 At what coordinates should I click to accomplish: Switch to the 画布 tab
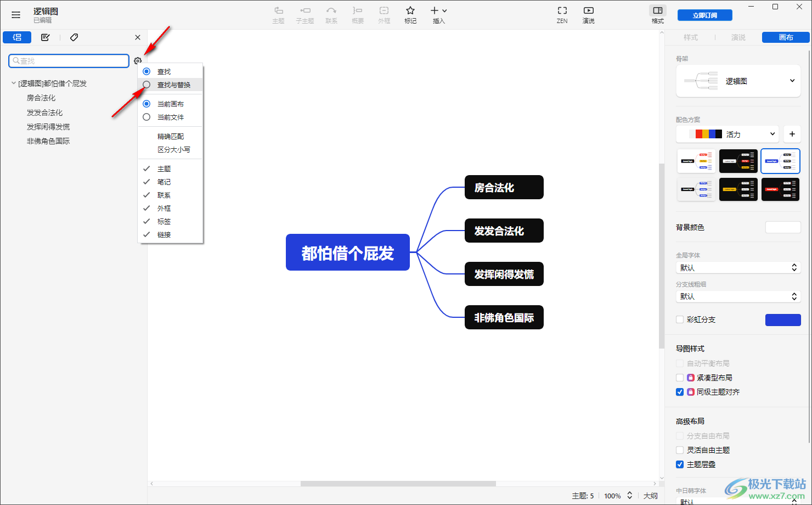[786, 37]
